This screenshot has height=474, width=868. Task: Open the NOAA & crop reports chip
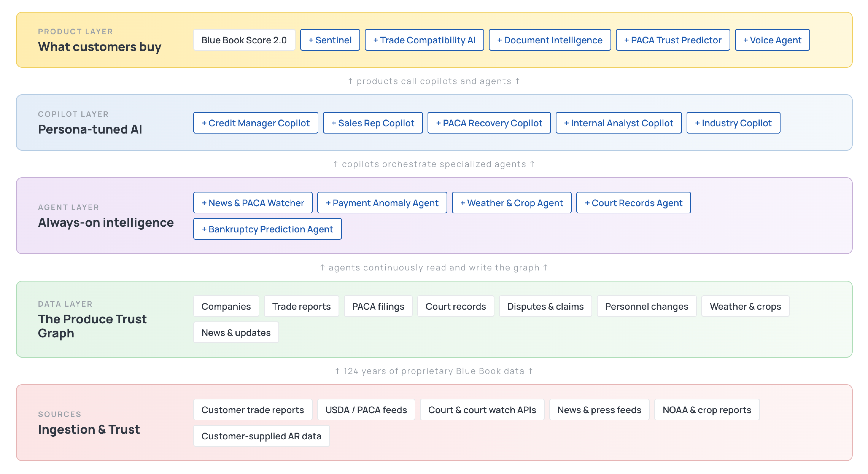707,410
